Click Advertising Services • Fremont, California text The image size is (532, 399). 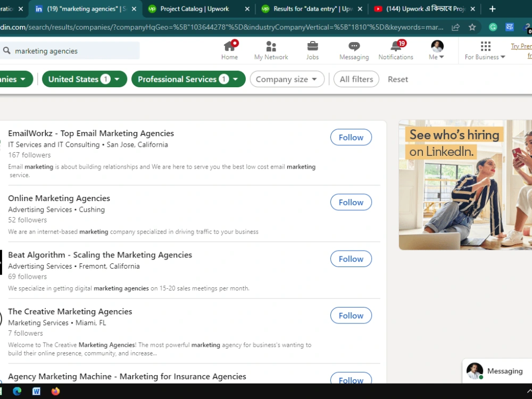coord(74,266)
